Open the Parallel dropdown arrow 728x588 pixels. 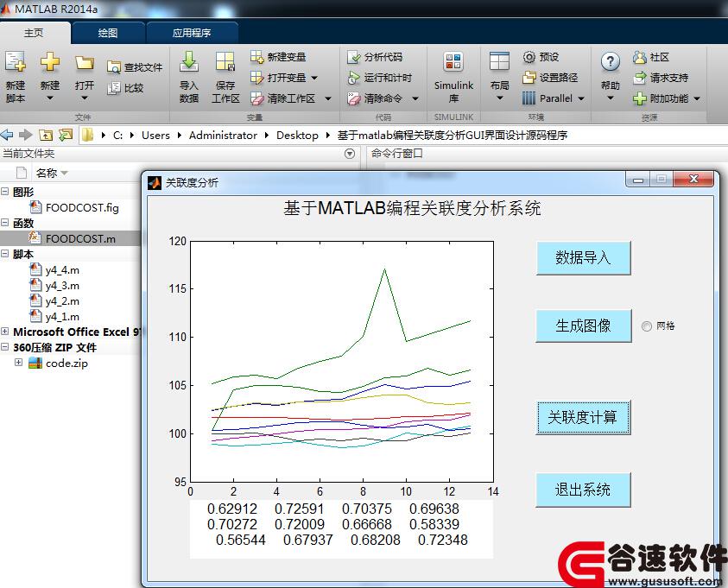pos(581,98)
